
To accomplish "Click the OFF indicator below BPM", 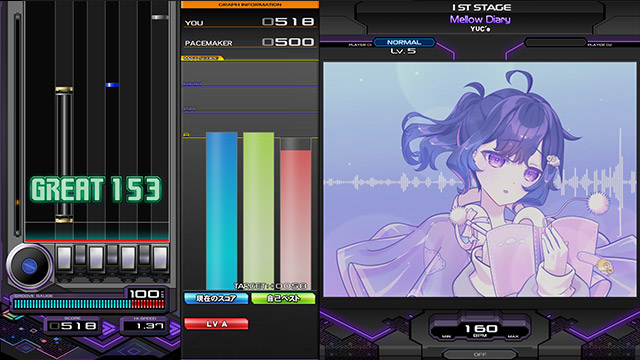I will tap(480, 354).
